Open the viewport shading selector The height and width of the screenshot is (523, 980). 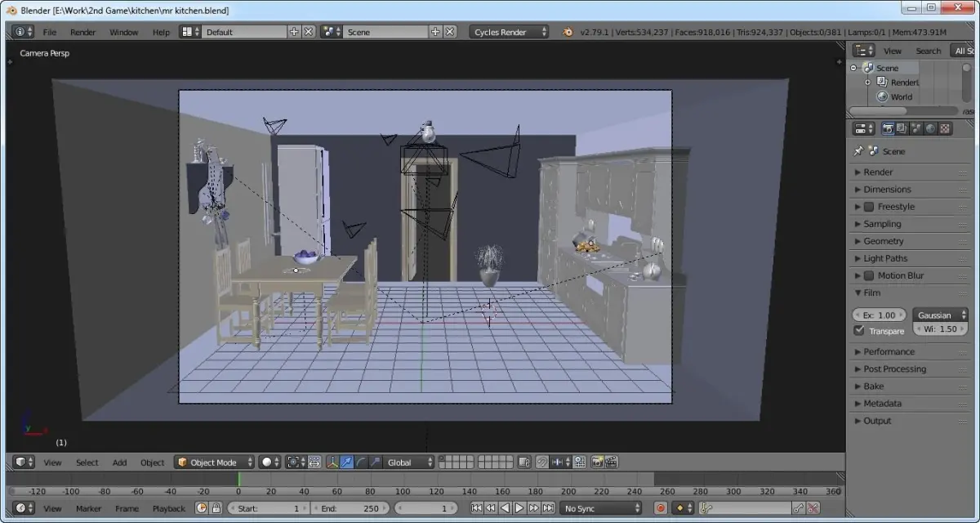[270, 463]
